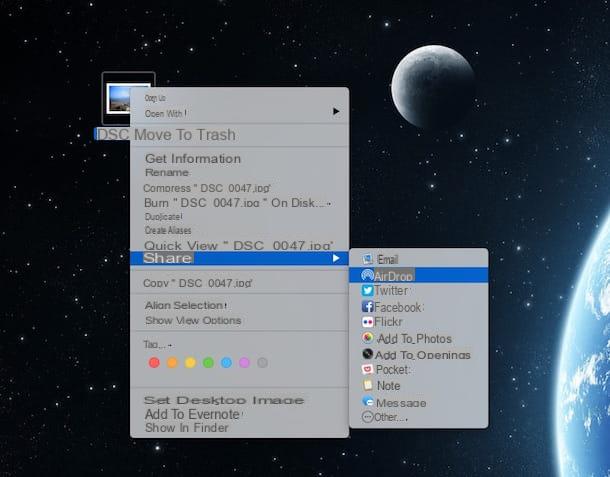Expand the Share submenu arrow
The image size is (610, 477).
pyautogui.click(x=336, y=258)
